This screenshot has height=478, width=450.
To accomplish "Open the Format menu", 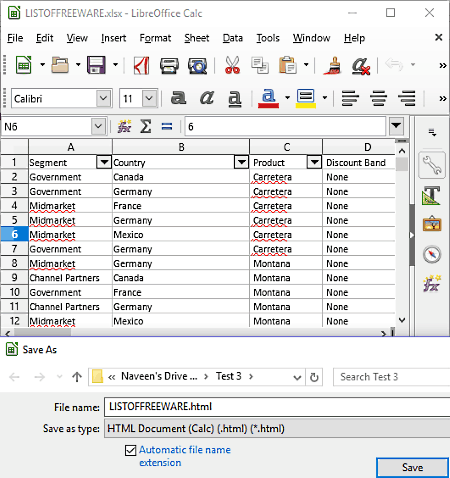I will [x=155, y=38].
